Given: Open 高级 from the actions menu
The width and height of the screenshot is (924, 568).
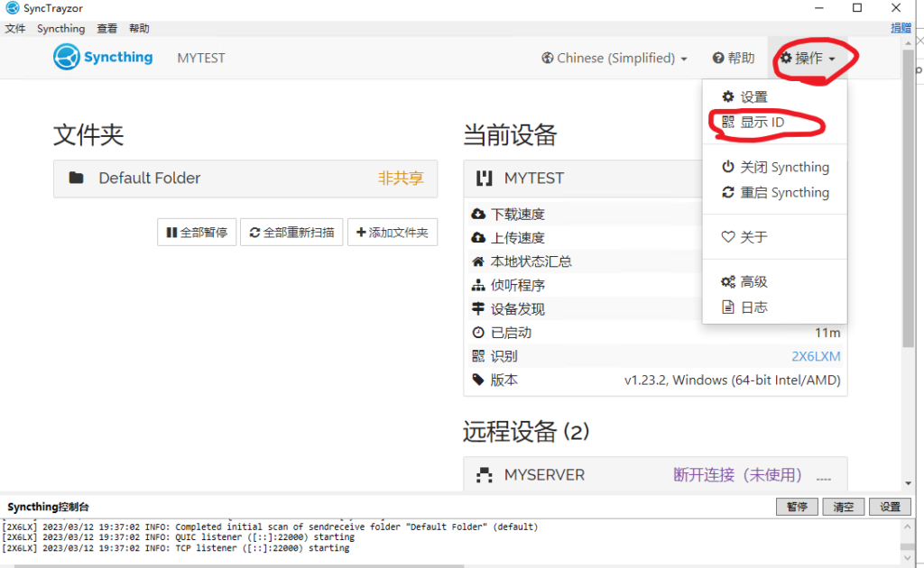Looking at the screenshot, I should tap(774, 281).
